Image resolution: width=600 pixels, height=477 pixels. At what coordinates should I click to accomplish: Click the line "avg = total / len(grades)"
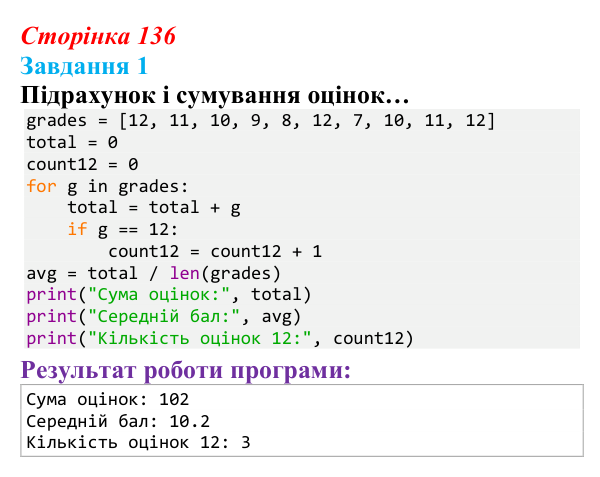click(153, 274)
